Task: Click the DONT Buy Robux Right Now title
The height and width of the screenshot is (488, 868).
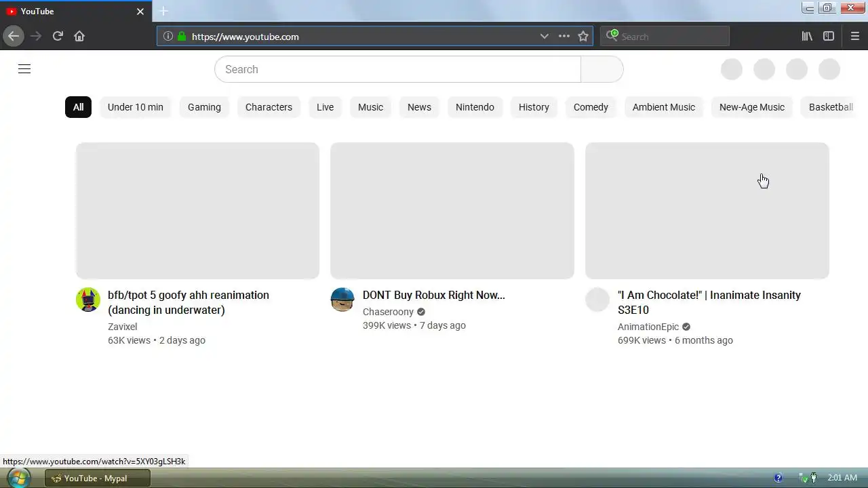Action: click(x=434, y=295)
